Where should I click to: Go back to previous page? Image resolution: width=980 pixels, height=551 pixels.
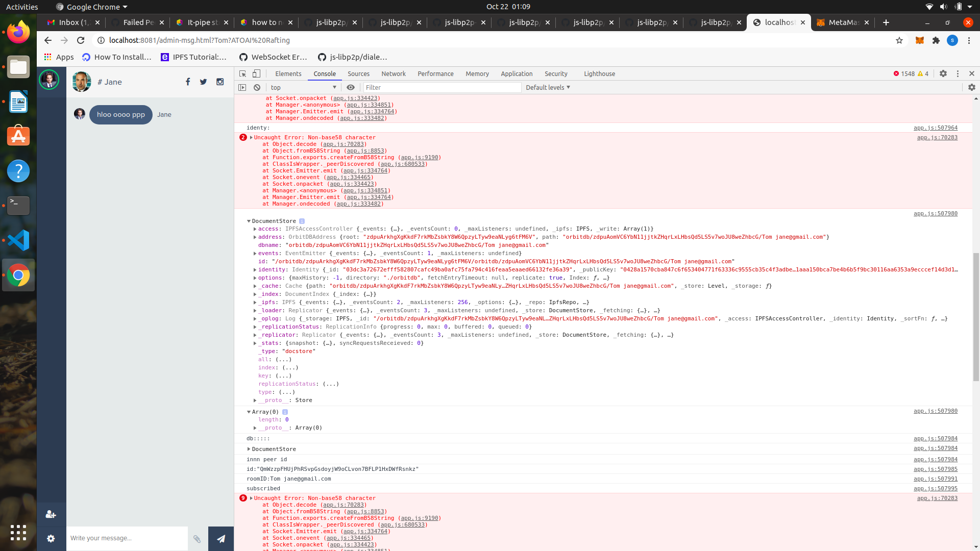click(48, 40)
